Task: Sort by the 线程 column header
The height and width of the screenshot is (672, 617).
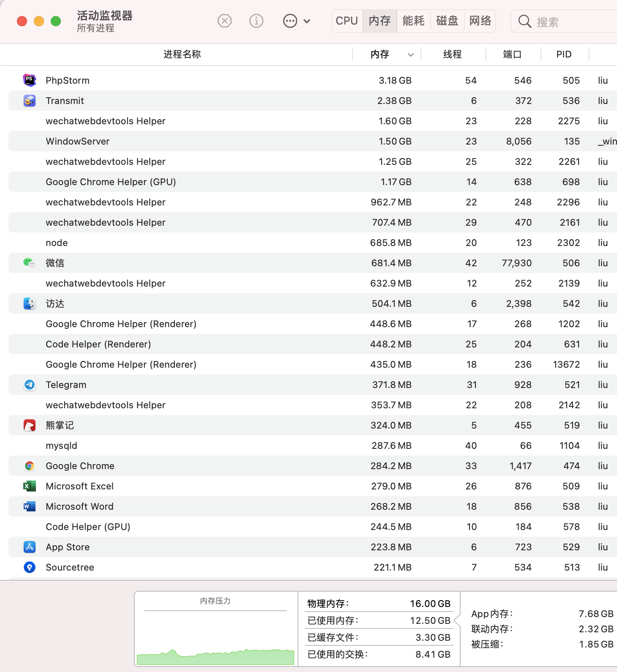Action: [x=452, y=55]
